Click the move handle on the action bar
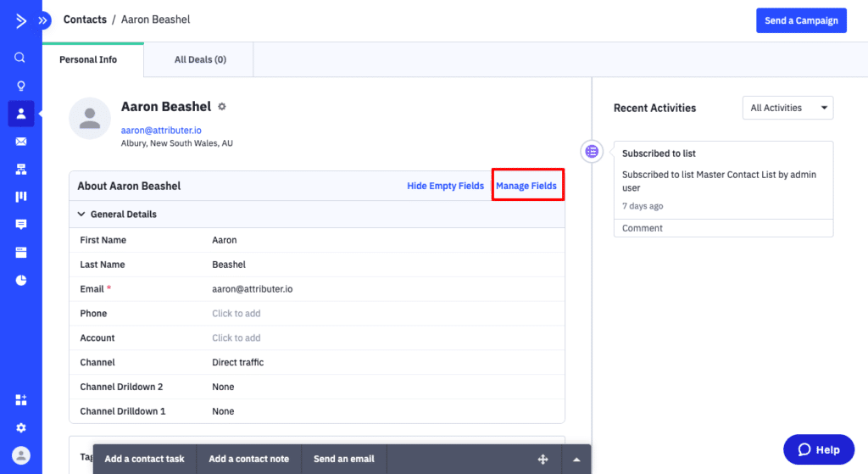The image size is (868, 474). (x=543, y=459)
